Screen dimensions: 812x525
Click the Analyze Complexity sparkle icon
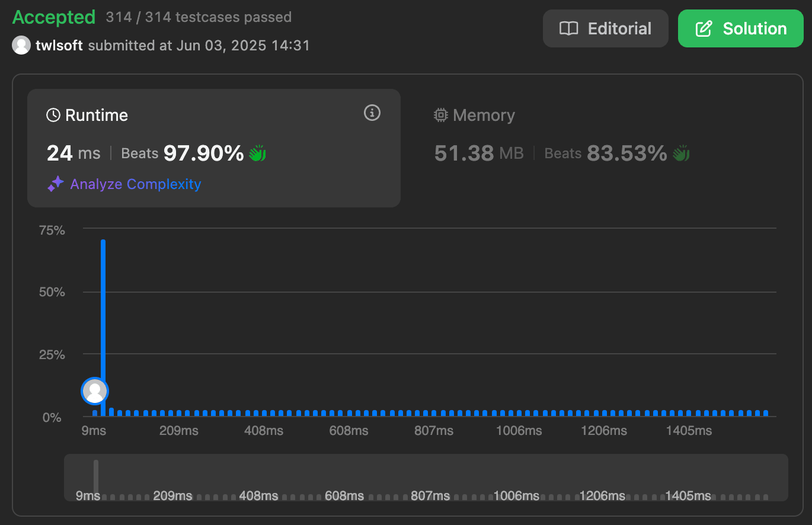pos(56,184)
